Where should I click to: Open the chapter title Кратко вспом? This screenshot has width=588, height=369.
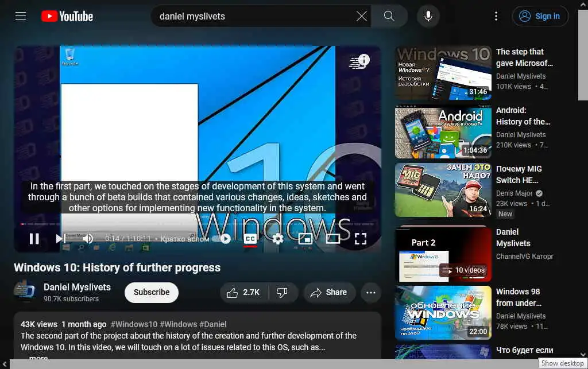[184, 239]
